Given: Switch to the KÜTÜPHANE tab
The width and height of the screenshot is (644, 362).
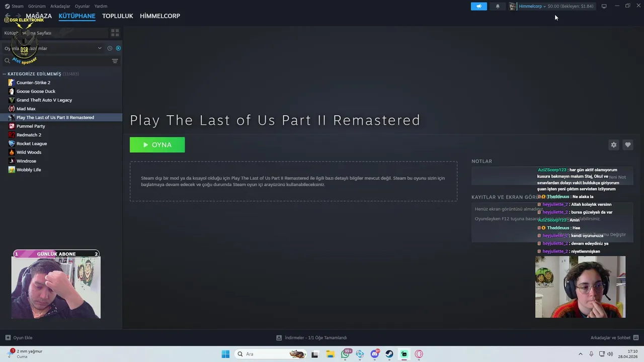Looking at the screenshot, I should tap(77, 16).
